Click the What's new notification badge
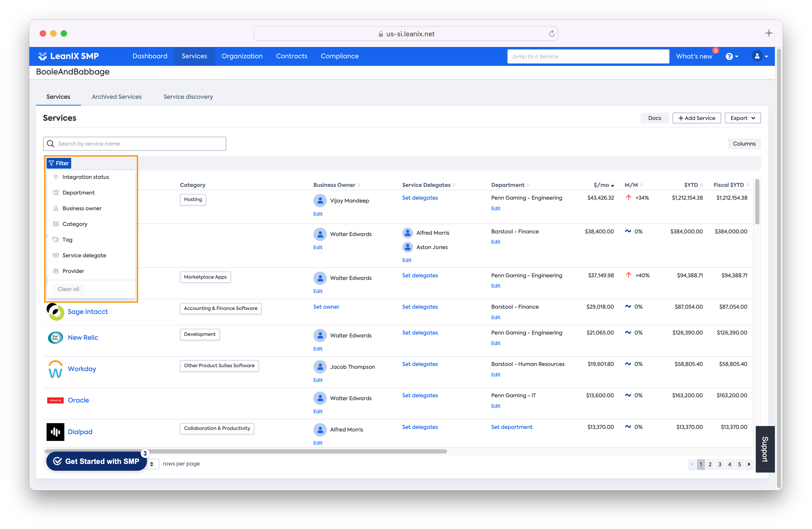The width and height of the screenshot is (812, 529). [x=715, y=50]
